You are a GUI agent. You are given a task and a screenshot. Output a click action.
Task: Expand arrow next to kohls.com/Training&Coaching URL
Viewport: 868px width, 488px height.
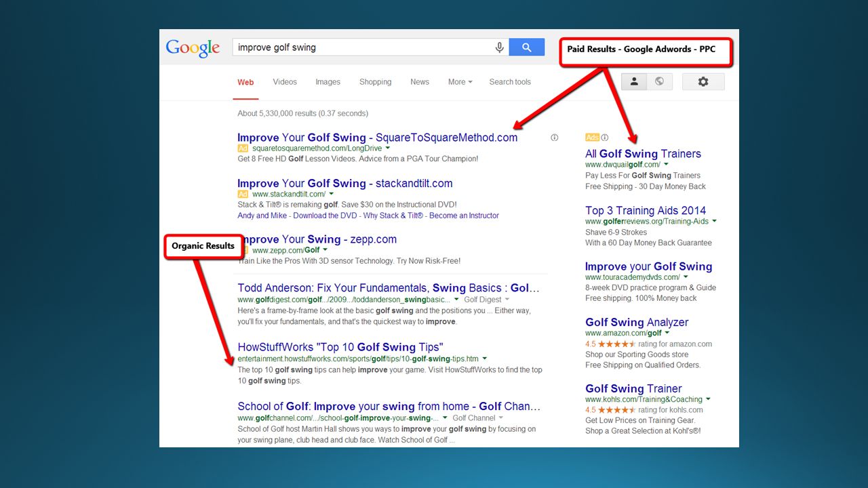point(709,399)
